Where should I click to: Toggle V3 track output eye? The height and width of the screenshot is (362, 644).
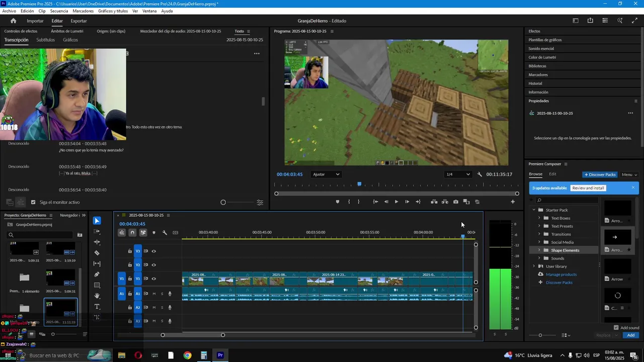point(154,251)
